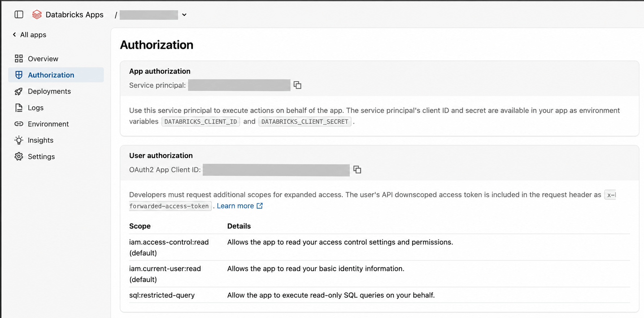Click the Scope column header
The height and width of the screenshot is (318, 644).
point(140,226)
